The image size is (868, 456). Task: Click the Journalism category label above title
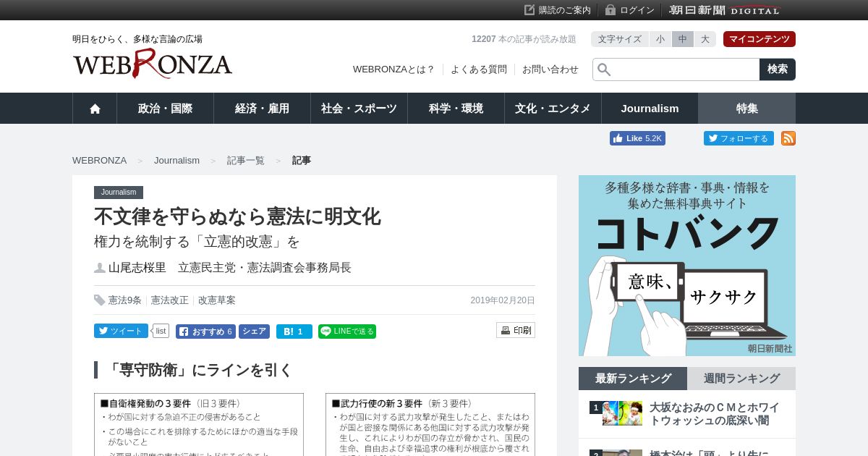click(119, 193)
